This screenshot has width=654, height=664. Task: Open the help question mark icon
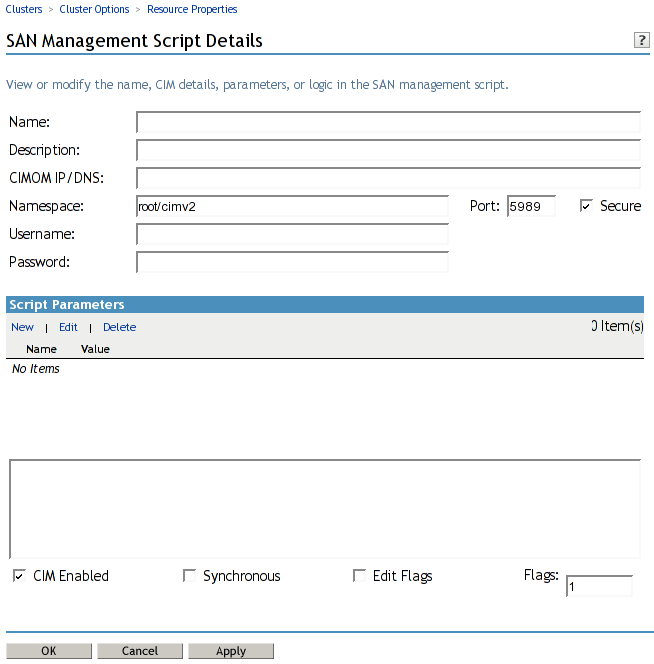(642, 40)
